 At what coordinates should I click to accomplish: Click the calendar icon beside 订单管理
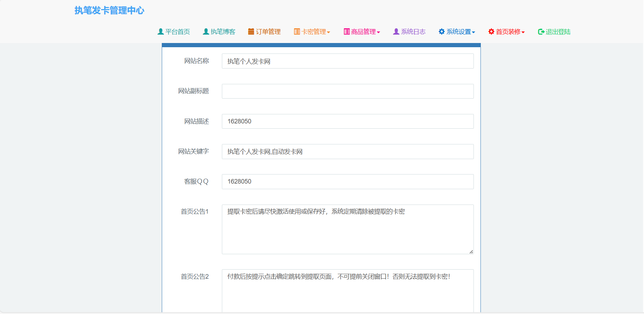tap(251, 31)
